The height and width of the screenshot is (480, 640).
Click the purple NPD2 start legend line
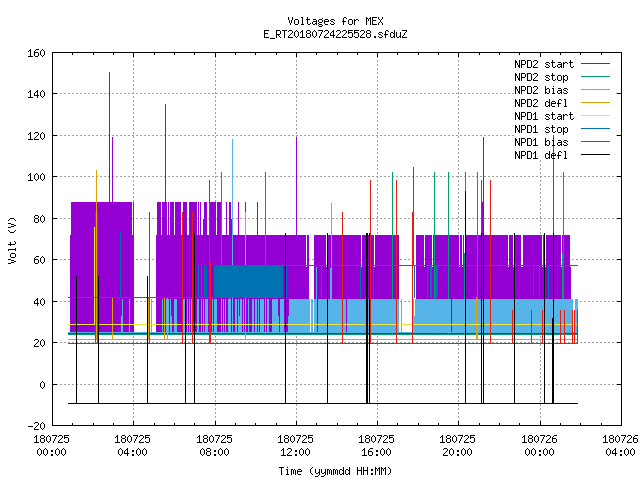(x=595, y=64)
